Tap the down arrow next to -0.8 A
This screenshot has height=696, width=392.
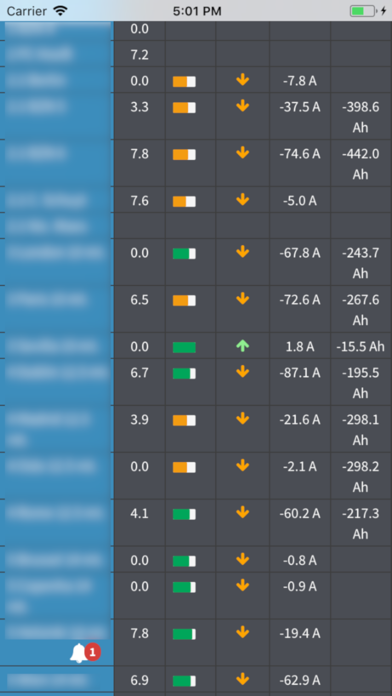[x=242, y=560]
